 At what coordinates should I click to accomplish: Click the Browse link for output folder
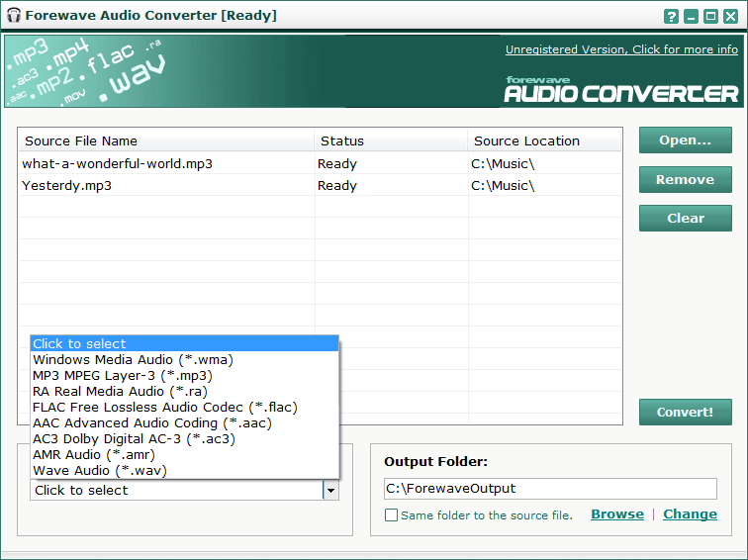pos(617,514)
